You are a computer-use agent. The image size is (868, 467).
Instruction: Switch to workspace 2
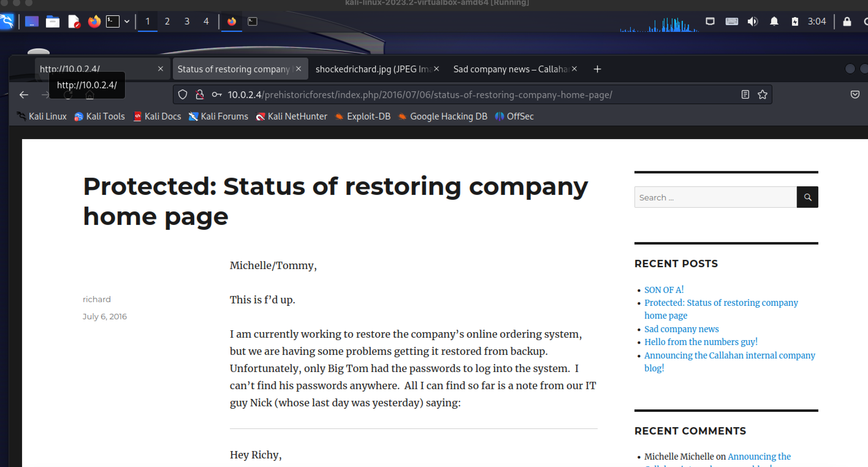pos(167,21)
